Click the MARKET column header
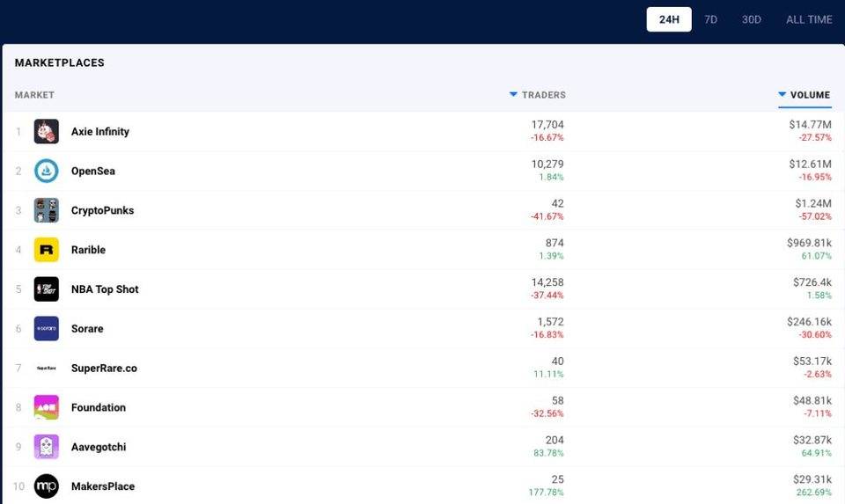The image size is (845, 504). tap(34, 95)
